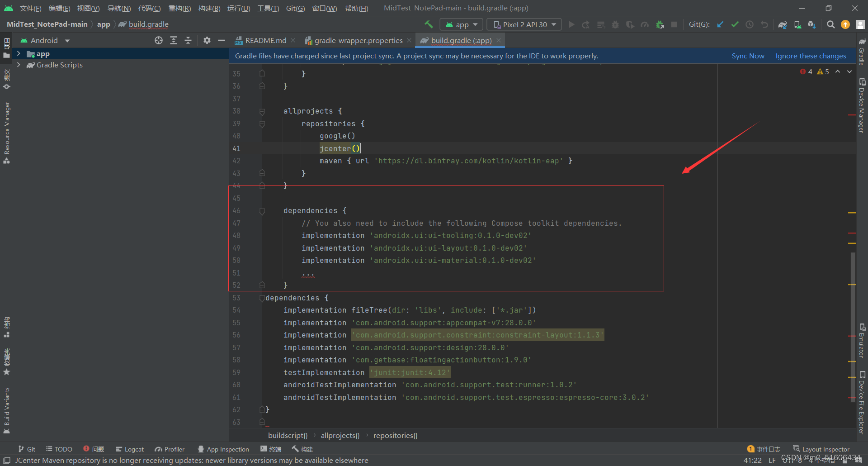Screen dimensions: 868x466
Task: Hide the project panel with minus icon
Action: 222,40
